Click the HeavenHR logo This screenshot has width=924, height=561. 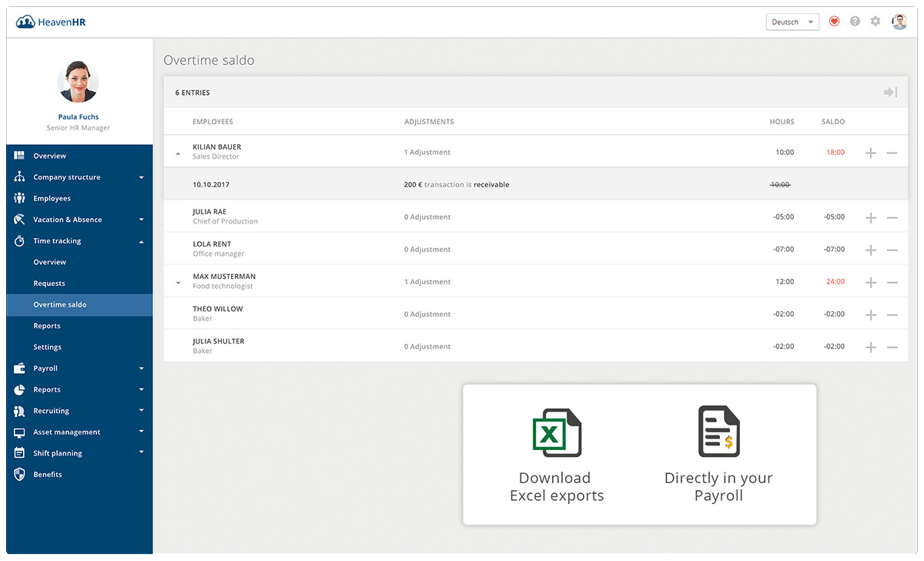[51, 22]
